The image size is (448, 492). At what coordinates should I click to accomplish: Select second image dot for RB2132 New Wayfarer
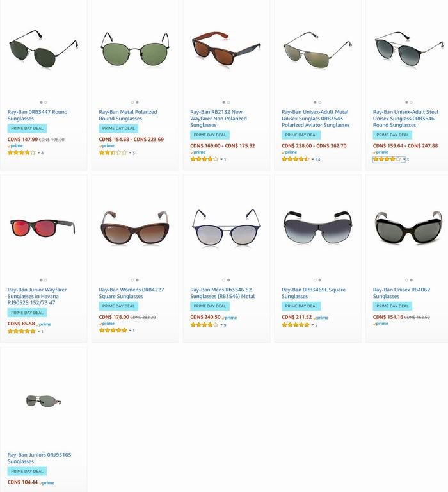228,102
